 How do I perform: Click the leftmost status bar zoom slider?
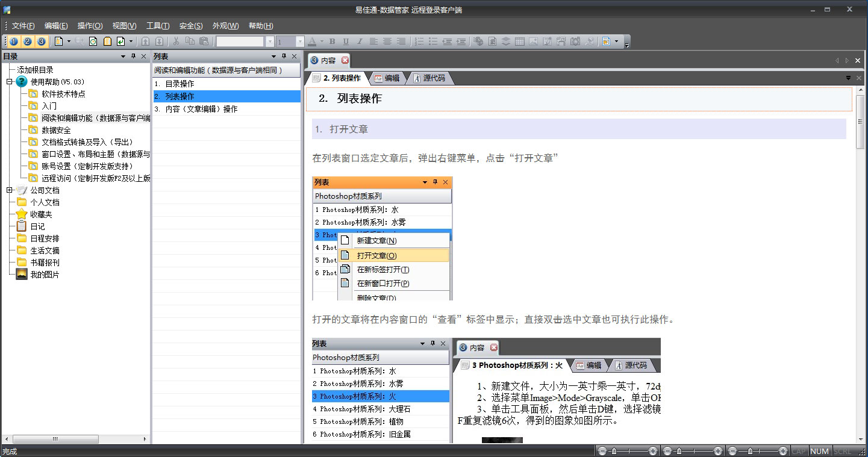pos(627,451)
